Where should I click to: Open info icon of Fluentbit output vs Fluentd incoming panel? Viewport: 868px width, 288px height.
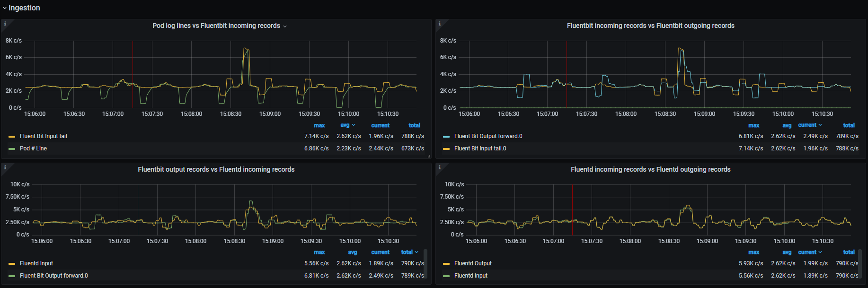point(5,167)
